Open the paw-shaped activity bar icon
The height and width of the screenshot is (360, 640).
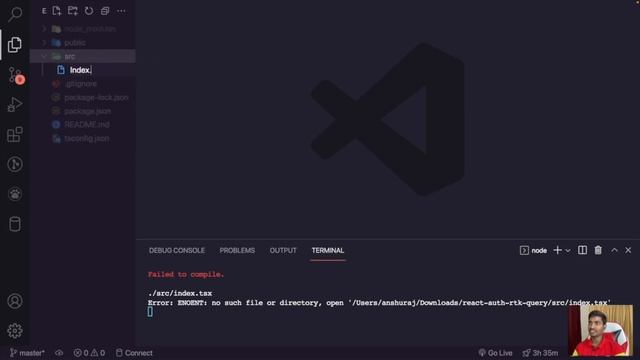15,194
